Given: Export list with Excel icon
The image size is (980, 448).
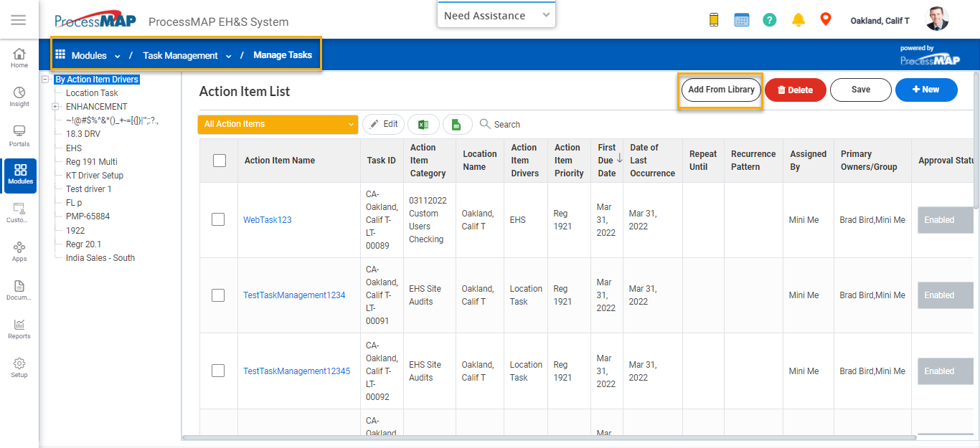Looking at the screenshot, I should click(423, 124).
